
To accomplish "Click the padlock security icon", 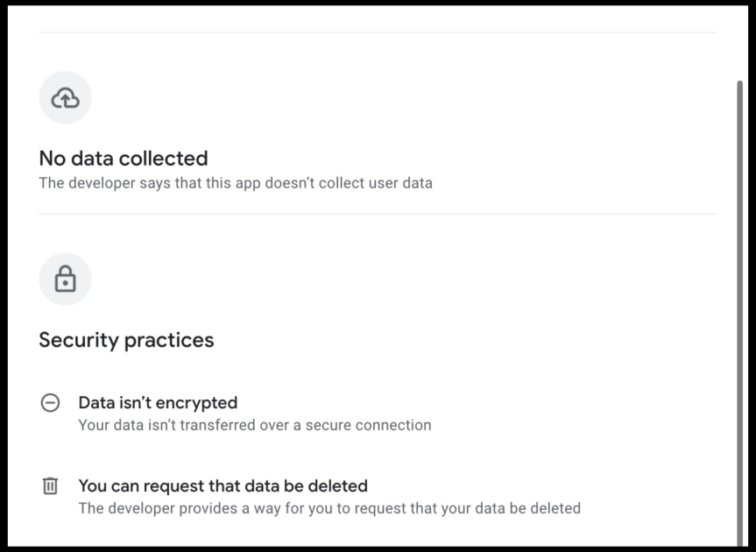I will click(x=66, y=280).
